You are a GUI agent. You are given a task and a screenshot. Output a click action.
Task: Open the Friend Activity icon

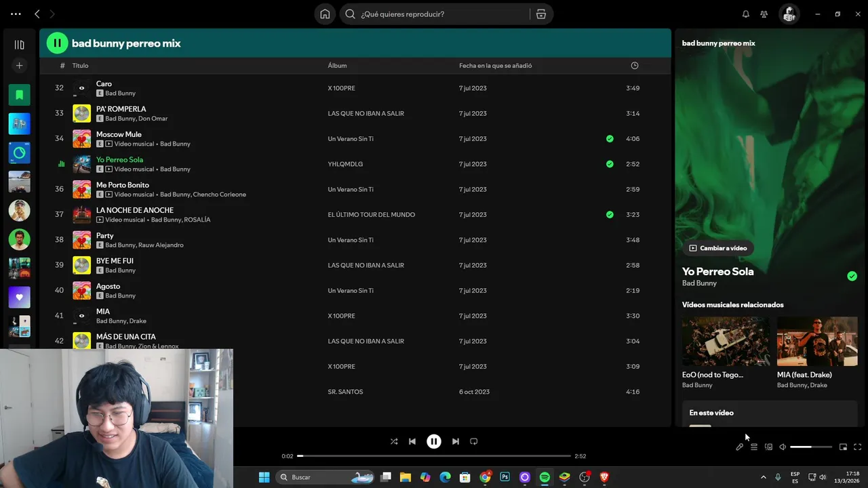click(764, 14)
